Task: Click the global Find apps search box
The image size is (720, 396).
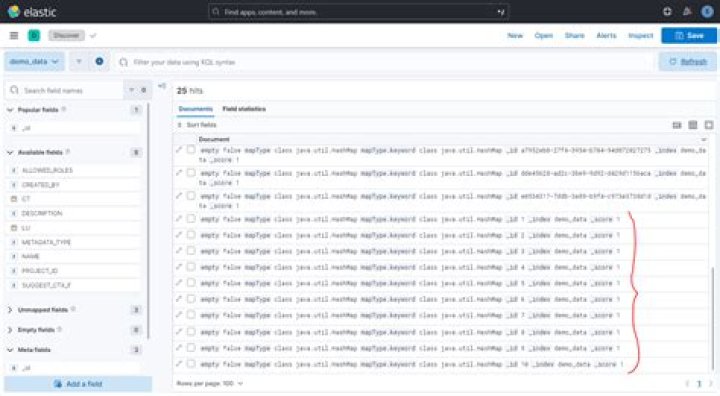Action: (358, 12)
